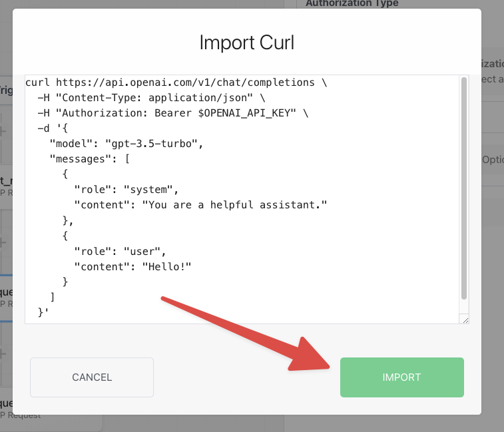This screenshot has width=504, height=432.
Task: Click the "system" role value
Action: click(x=148, y=190)
